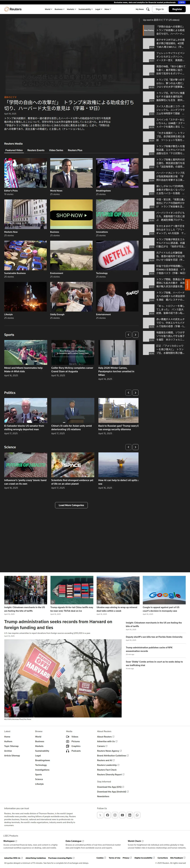Viewport: 190px width, 868px height.
Task: Open Pictures link with camera icon in footer
Action: [73, 741]
